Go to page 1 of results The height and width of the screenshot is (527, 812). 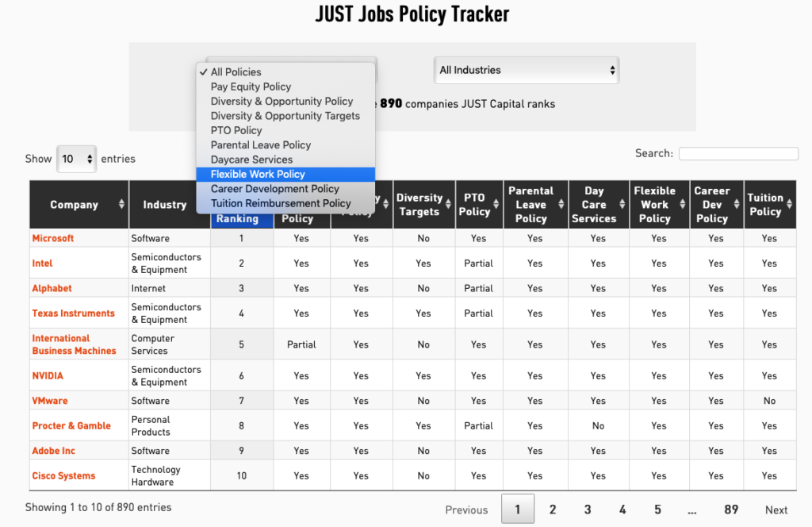[x=517, y=510]
